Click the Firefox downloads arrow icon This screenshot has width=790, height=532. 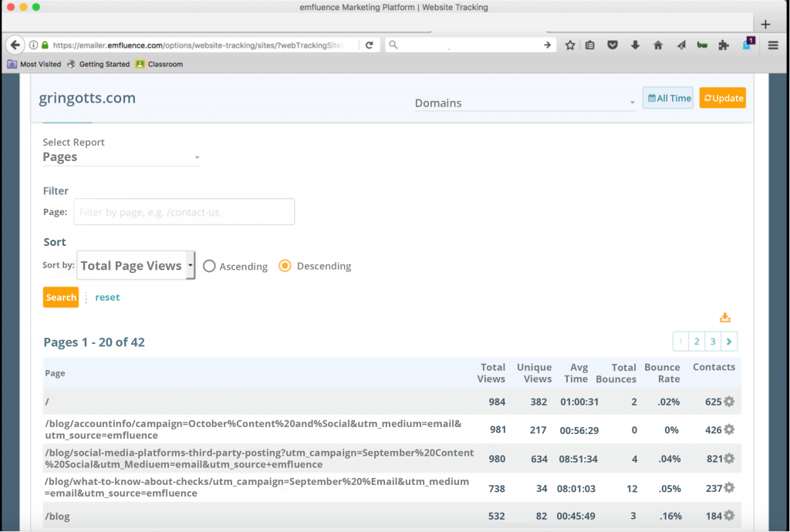pos(635,45)
